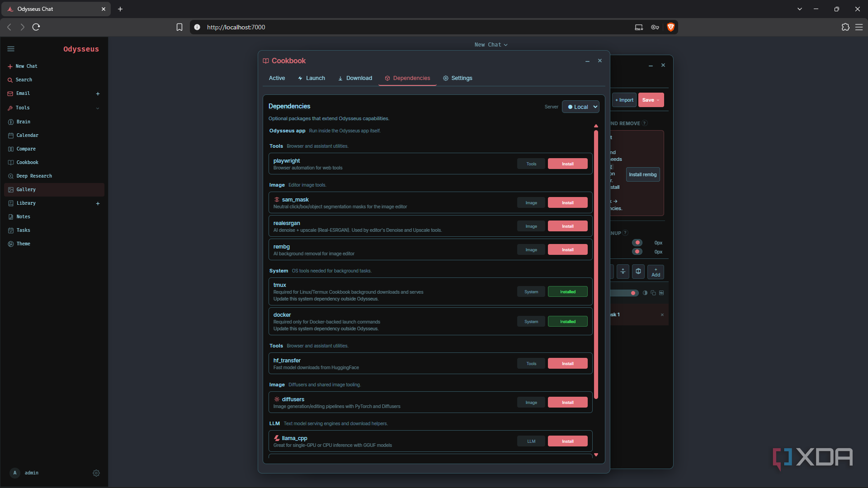Click the Add button in Gallery panel
The height and width of the screenshot is (488, 868).
[x=656, y=272]
